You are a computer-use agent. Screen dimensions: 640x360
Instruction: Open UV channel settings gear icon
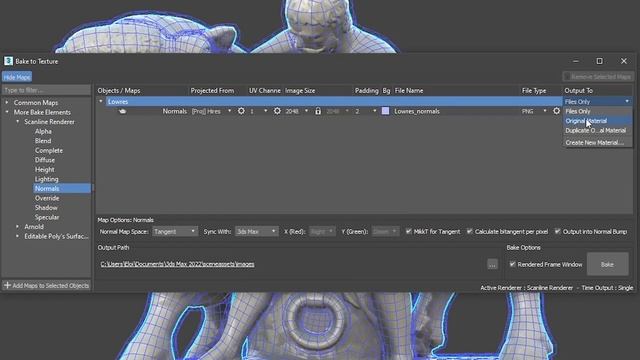(277, 111)
